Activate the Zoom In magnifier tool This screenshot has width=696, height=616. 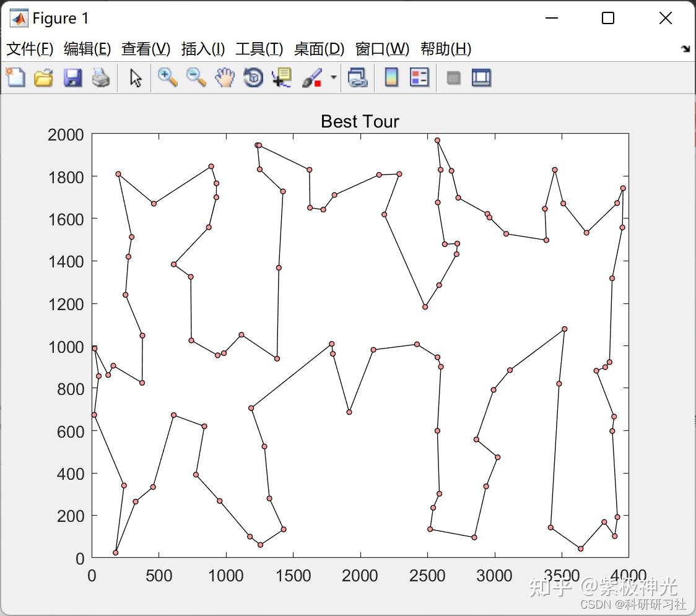[167, 77]
